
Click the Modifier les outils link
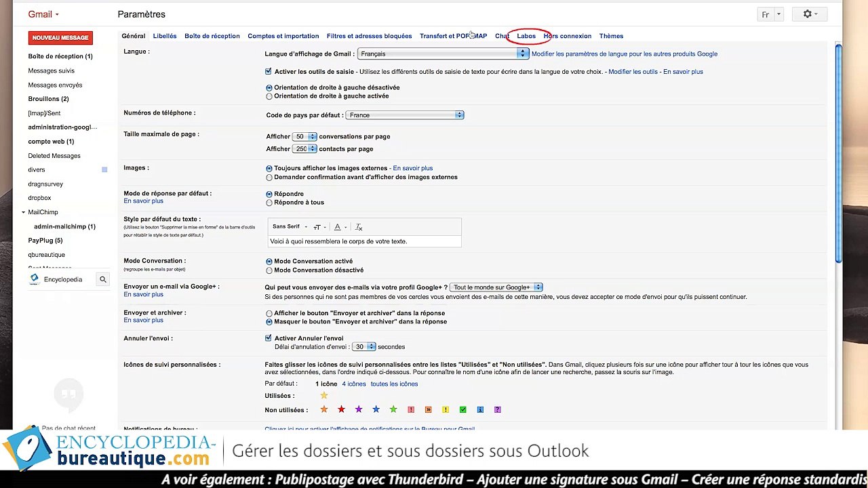633,71
